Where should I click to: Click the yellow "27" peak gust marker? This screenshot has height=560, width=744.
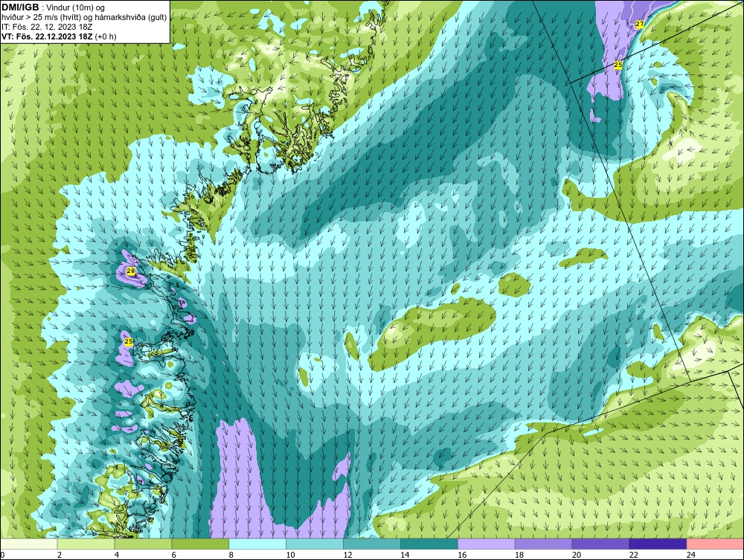pyautogui.click(x=640, y=25)
